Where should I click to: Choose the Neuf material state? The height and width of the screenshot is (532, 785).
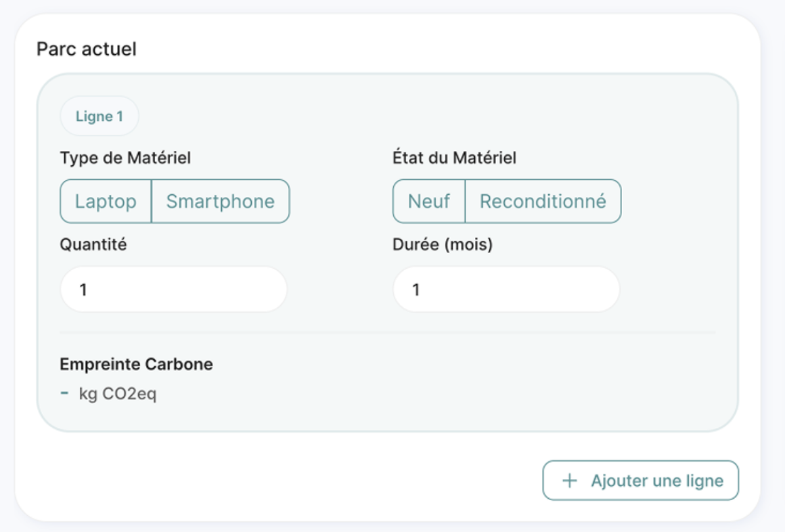pos(429,202)
